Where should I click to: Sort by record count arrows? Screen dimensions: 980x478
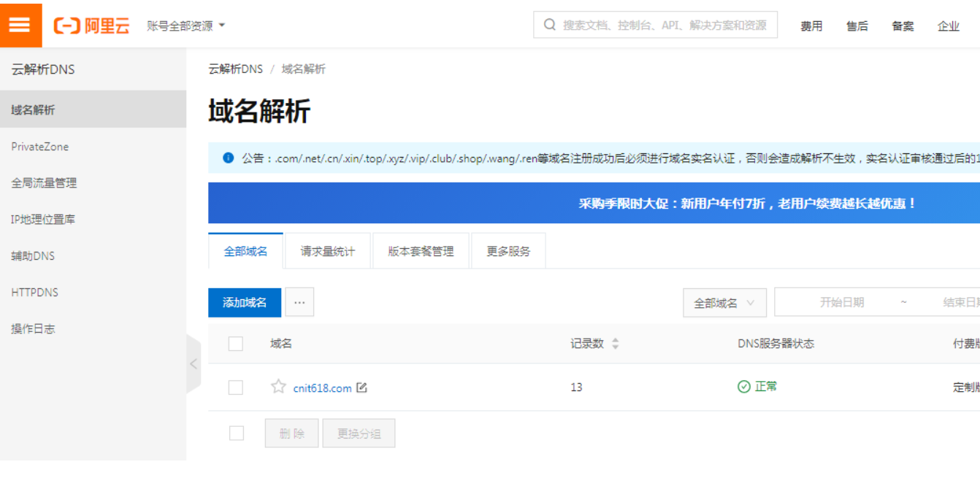pyautogui.click(x=615, y=344)
